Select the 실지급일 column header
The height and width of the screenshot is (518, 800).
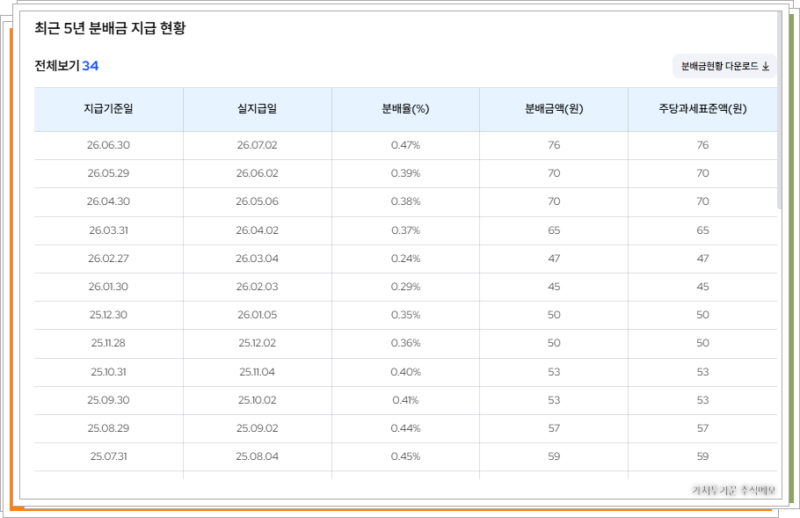(x=257, y=109)
